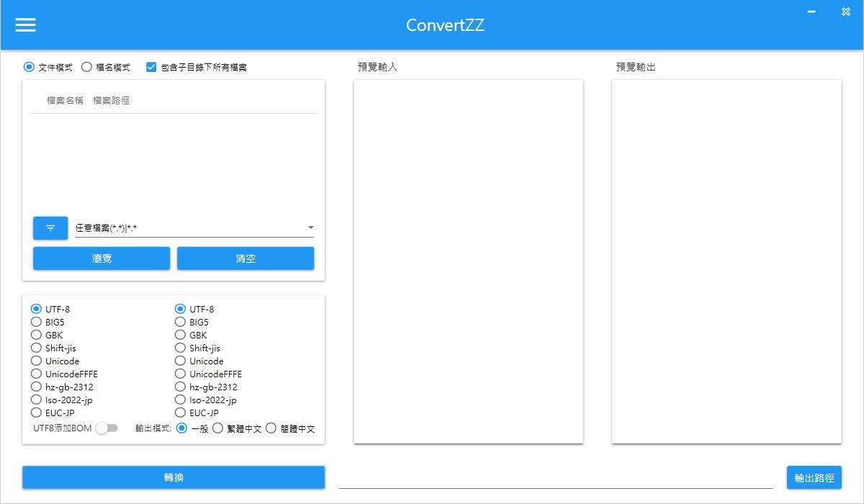Click inside the 預覽輸入 preview box
864x504 pixels.
click(x=468, y=261)
